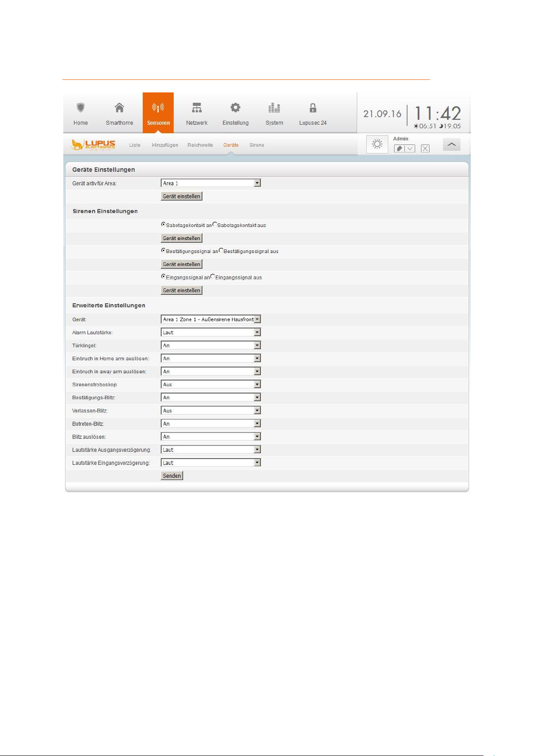
Task: Open the Smarthome house icon
Action: [119, 108]
